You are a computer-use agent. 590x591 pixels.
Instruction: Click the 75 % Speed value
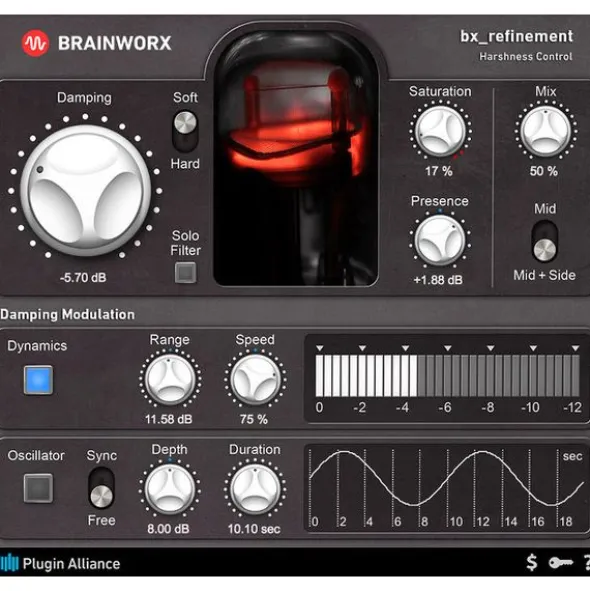254,419
